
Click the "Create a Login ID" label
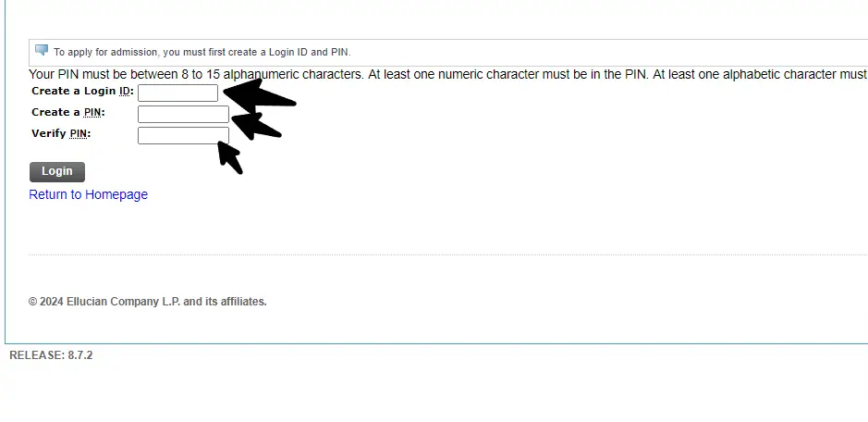74,91
